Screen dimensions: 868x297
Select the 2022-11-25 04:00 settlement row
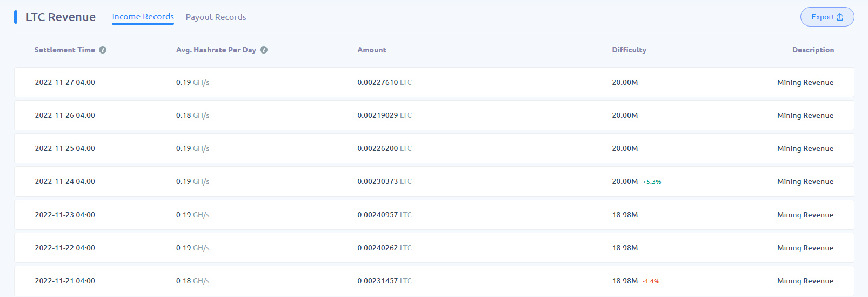(434, 148)
